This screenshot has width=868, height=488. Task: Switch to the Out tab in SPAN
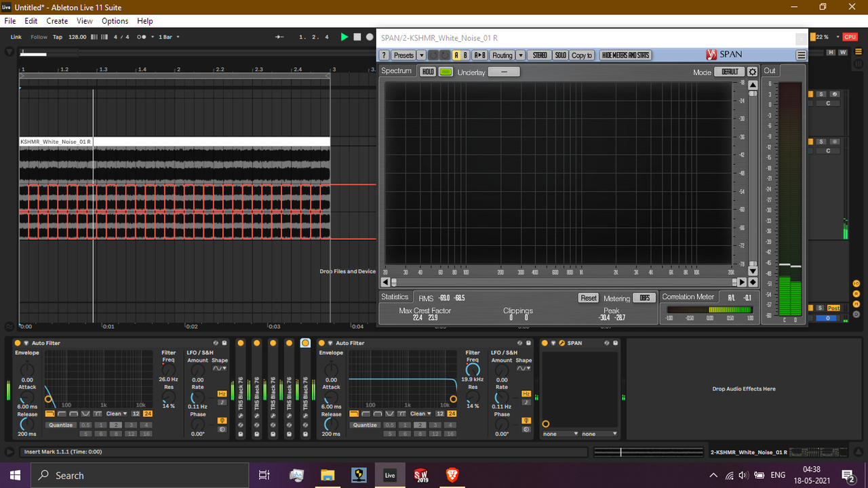click(x=769, y=70)
